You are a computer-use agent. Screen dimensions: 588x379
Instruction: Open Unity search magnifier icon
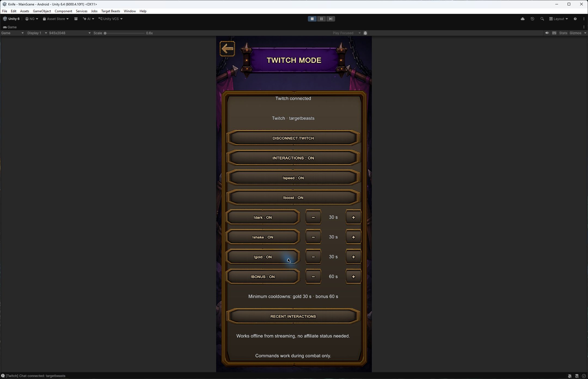(x=542, y=19)
